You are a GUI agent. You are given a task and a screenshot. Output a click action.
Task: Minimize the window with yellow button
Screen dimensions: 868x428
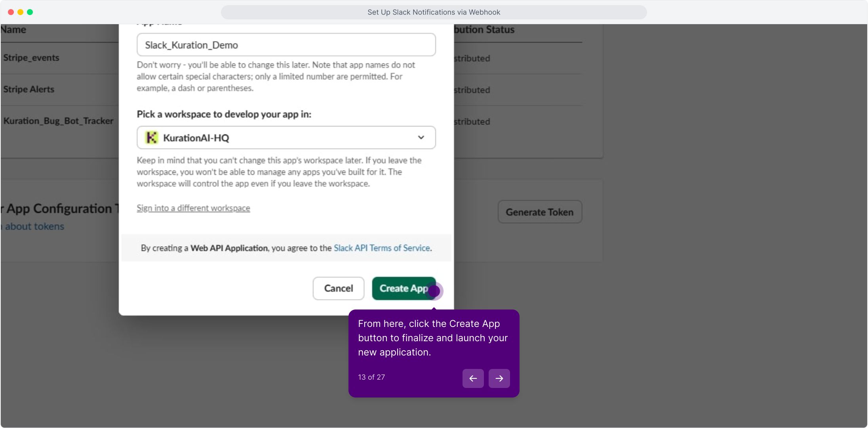pyautogui.click(x=21, y=12)
